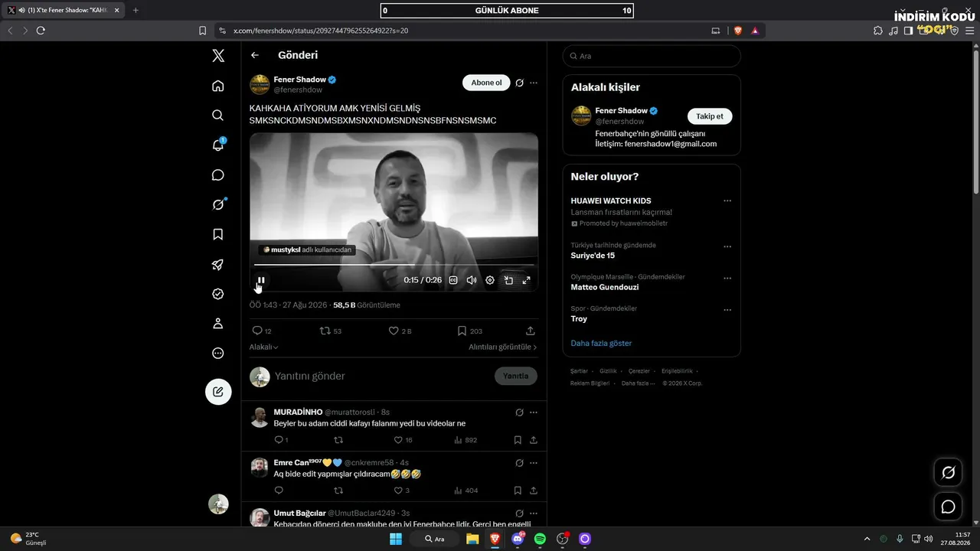This screenshot has height=551, width=980.
Task: Open Explore with the sidebar magnifier icon
Action: 218,116
